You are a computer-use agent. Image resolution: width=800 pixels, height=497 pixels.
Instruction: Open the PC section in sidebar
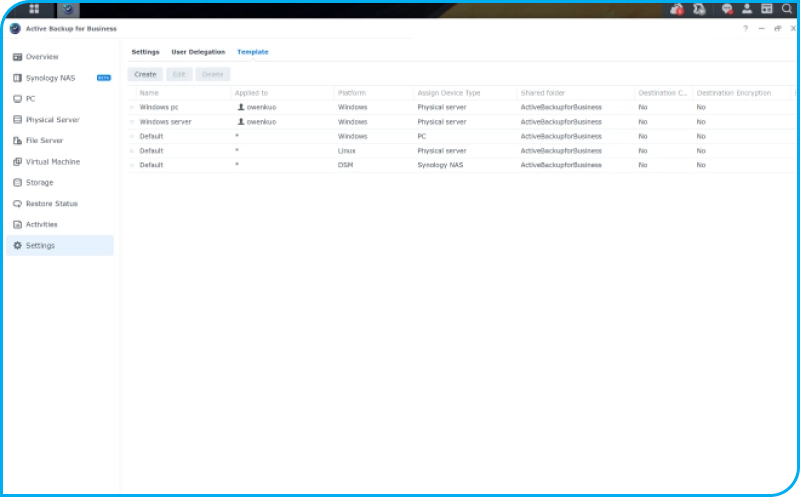click(x=60, y=98)
